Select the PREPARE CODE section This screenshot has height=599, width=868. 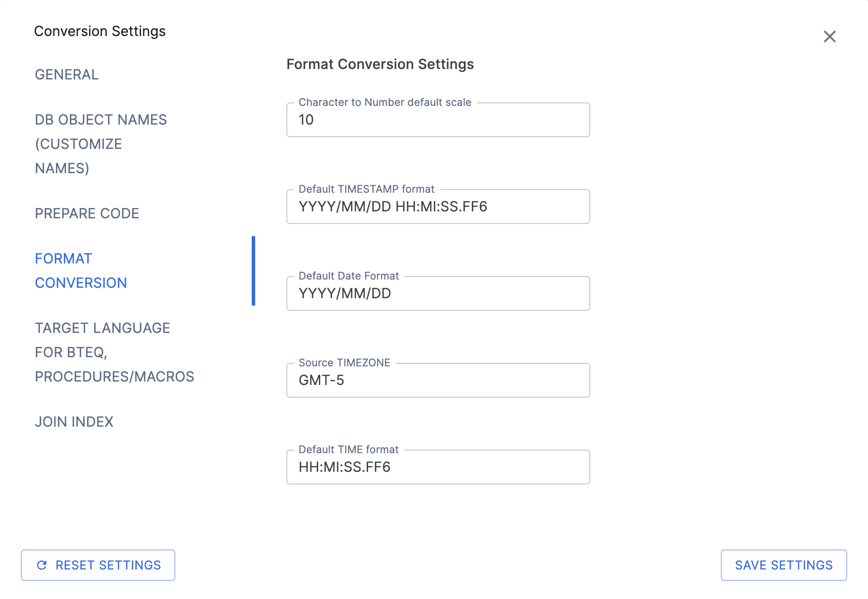87,213
